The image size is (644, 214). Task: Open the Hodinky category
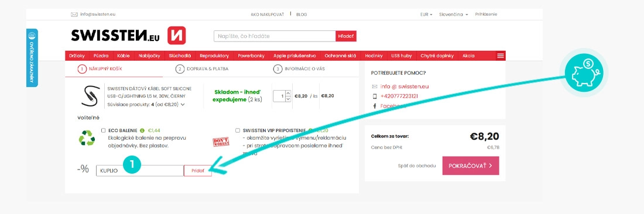pos(374,56)
